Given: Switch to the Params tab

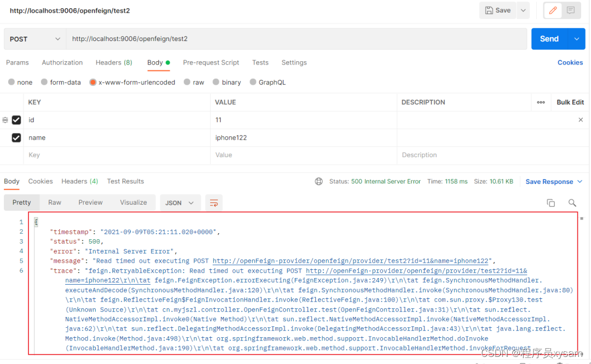Looking at the screenshot, I should coord(18,62).
